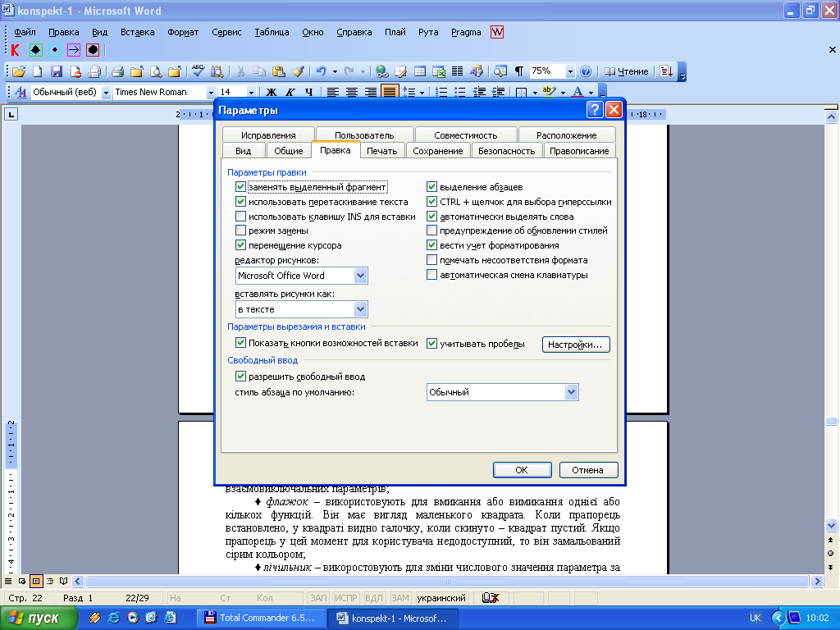The width and height of the screenshot is (840, 630).
Task: Click the highlight color marker swatch
Action: (549, 92)
